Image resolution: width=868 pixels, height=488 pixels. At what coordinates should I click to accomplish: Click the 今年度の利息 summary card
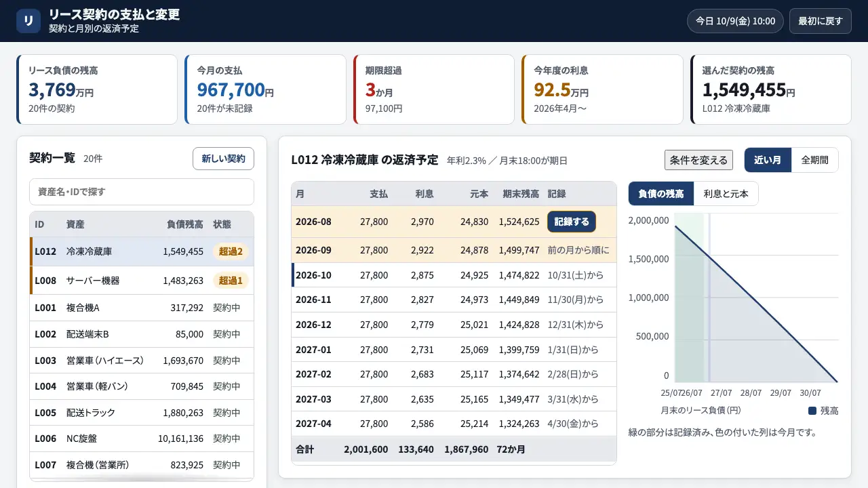click(x=602, y=89)
